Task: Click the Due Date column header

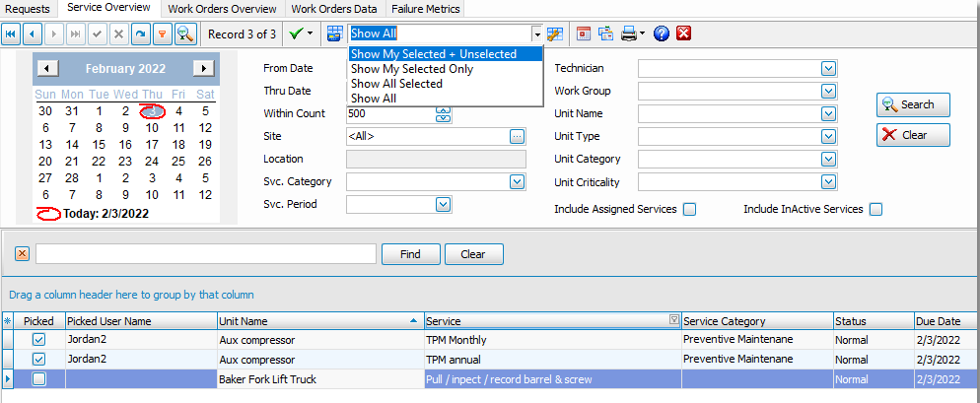Action: (946, 321)
